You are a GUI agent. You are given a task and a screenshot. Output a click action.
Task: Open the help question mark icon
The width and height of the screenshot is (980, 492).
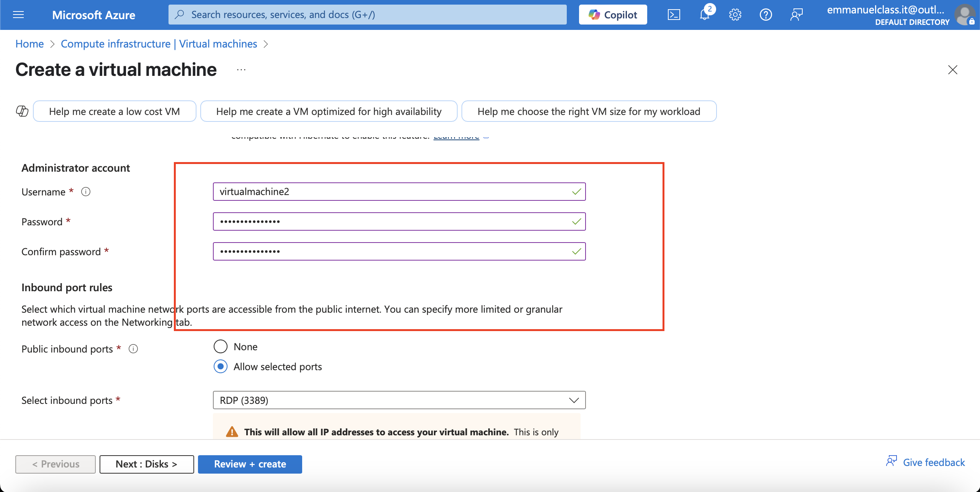tap(766, 15)
